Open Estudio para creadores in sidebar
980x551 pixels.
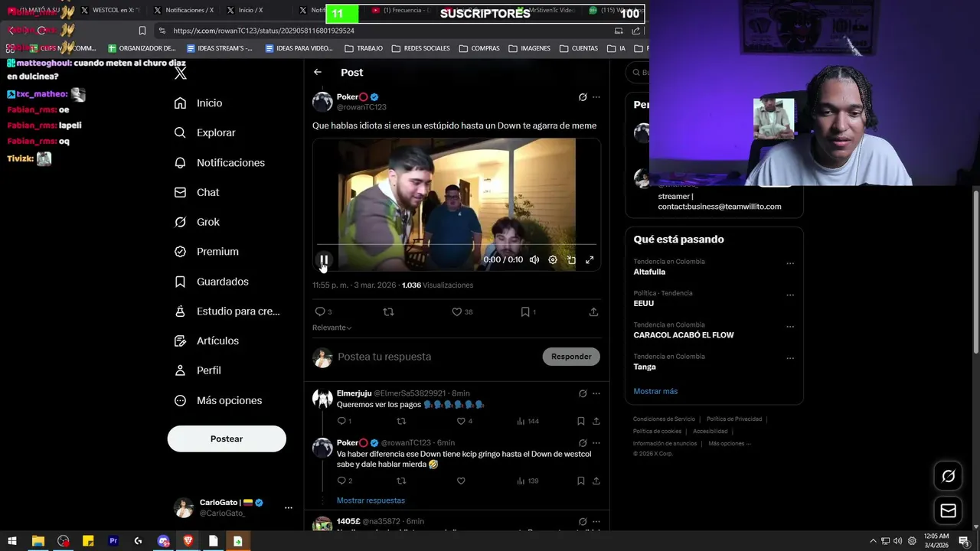tap(227, 311)
